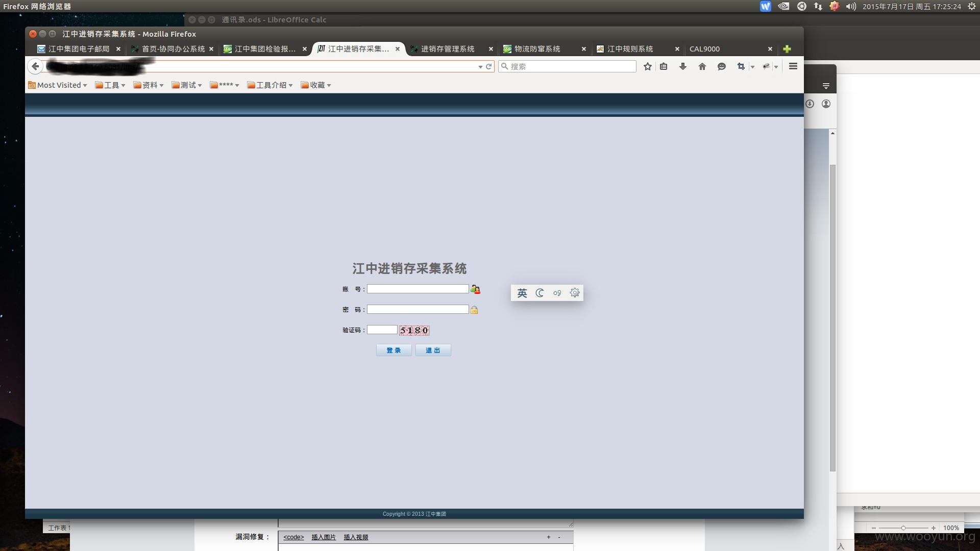Image resolution: width=980 pixels, height=551 pixels.
Task: Open the chat bubble toolbar icon
Action: click(x=721, y=66)
